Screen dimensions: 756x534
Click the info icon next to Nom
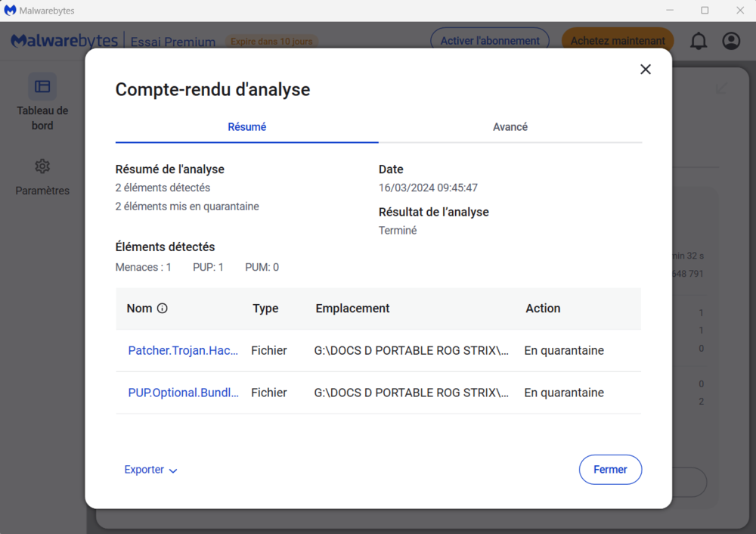(x=162, y=309)
